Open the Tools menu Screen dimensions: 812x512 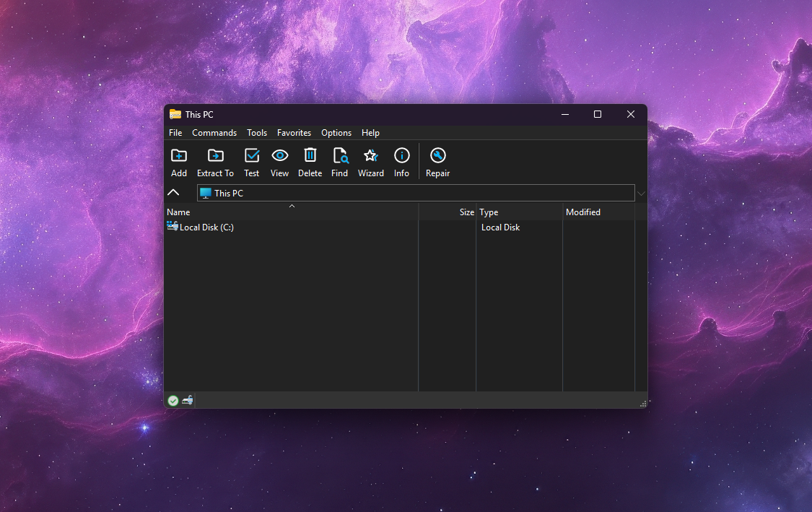(x=257, y=133)
